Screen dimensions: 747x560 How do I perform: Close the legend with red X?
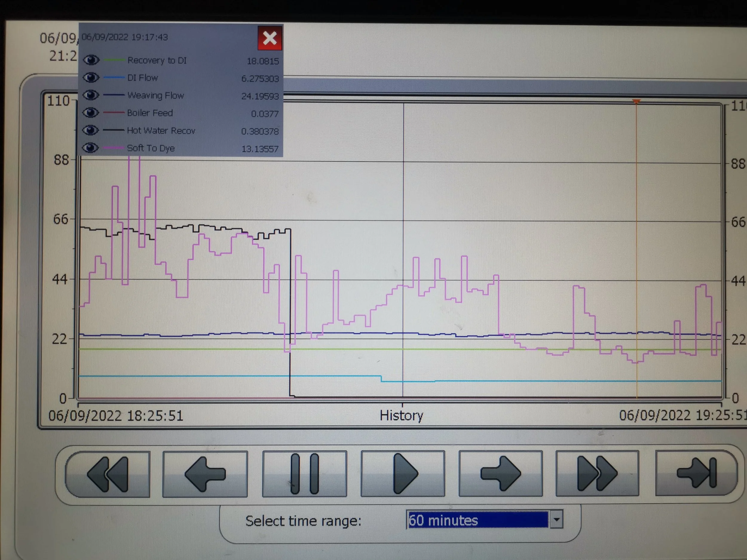pyautogui.click(x=270, y=38)
